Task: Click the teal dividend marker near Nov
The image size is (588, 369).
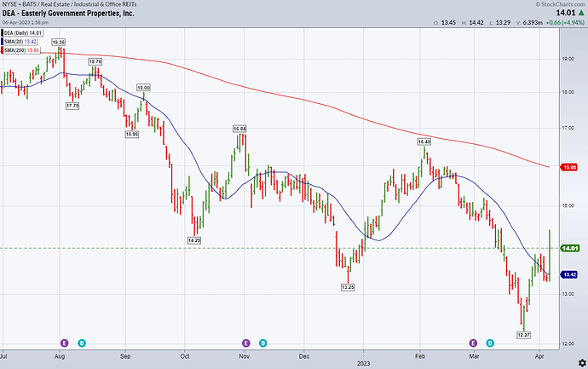Action: 263,343
